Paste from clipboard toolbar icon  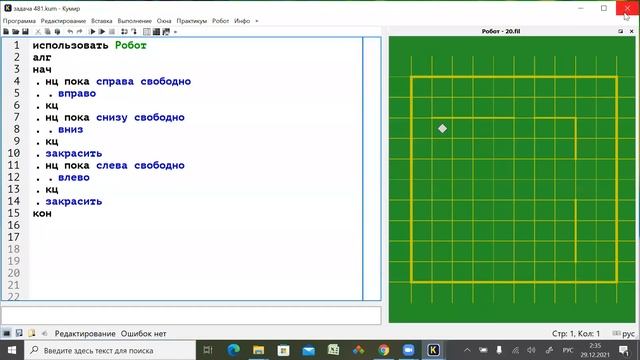(x=57, y=31)
